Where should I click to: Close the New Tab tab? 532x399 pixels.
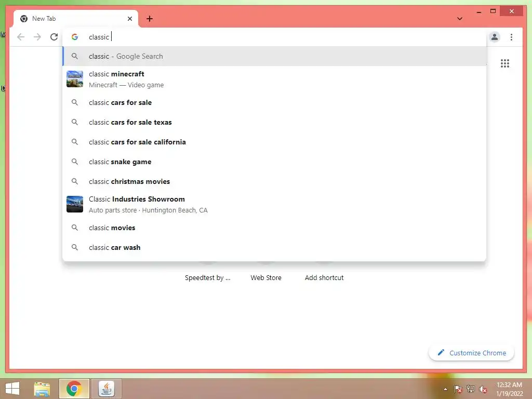pos(129,19)
